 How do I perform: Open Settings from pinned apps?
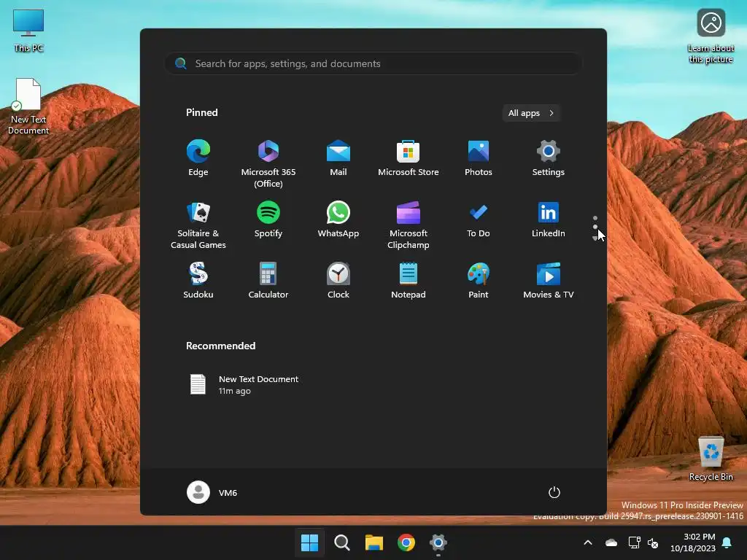point(549,158)
